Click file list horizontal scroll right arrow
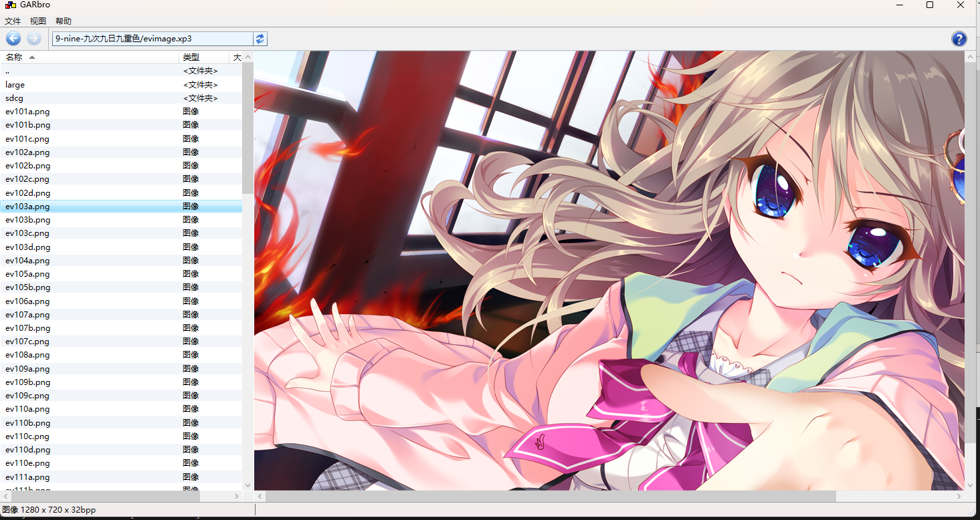 coord(237,497)
